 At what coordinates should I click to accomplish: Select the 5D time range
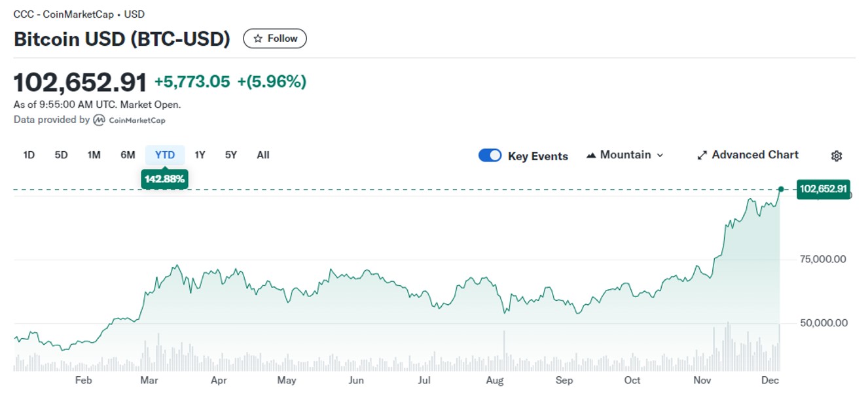point(61,155)
